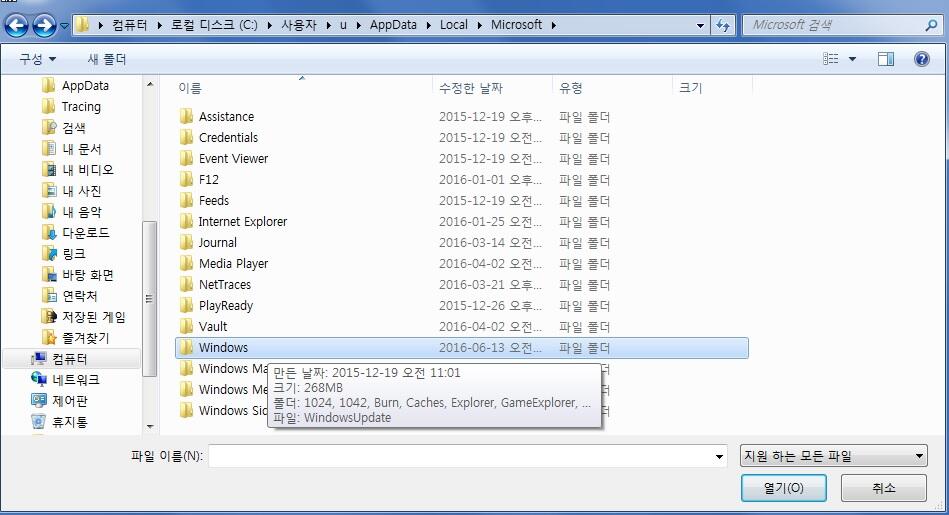Image resolution: width=949 pixels, height=515 pixels.
Task: Select AppData in the navigation tree
Action: [85, 86]
